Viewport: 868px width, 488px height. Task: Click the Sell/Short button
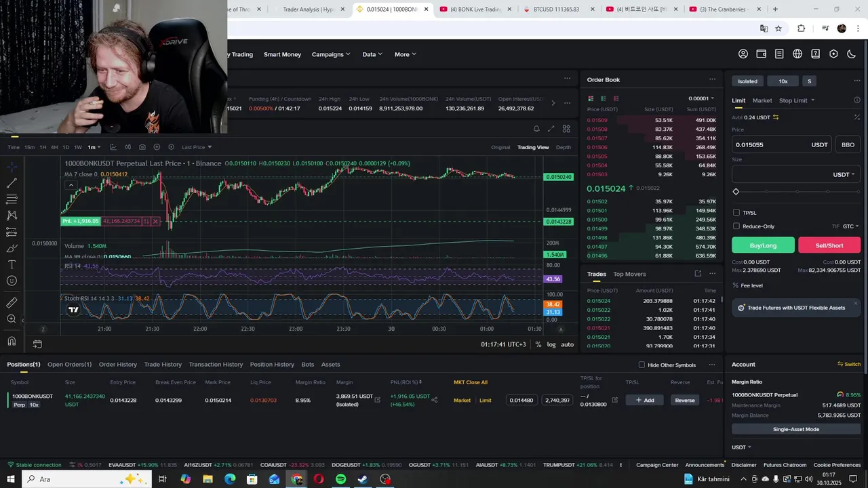point(829,245)
